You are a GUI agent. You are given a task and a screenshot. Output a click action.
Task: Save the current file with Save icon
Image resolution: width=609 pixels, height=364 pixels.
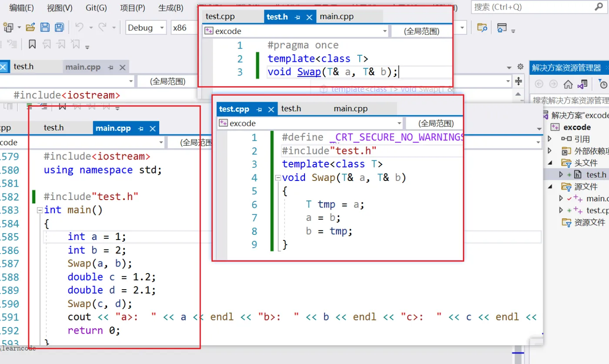45,27
